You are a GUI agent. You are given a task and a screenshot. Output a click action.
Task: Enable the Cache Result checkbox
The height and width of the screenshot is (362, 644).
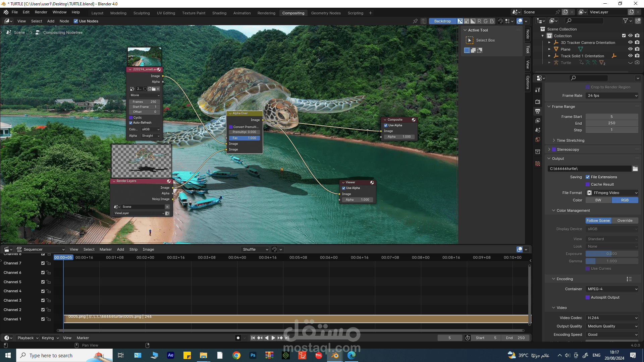[588, 184]
